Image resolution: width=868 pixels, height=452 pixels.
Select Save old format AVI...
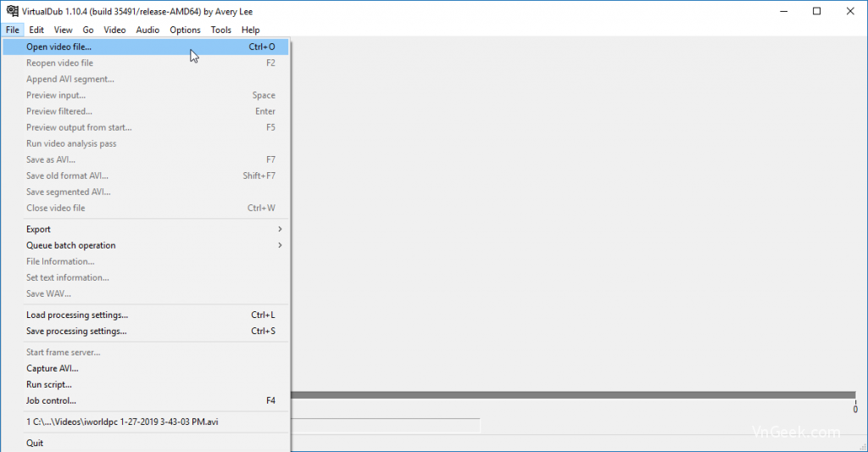(x=146, y=176)
